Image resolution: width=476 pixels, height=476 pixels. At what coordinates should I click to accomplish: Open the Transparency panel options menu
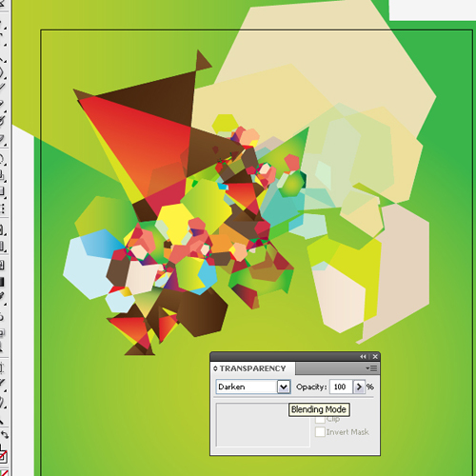click(371, 368)
